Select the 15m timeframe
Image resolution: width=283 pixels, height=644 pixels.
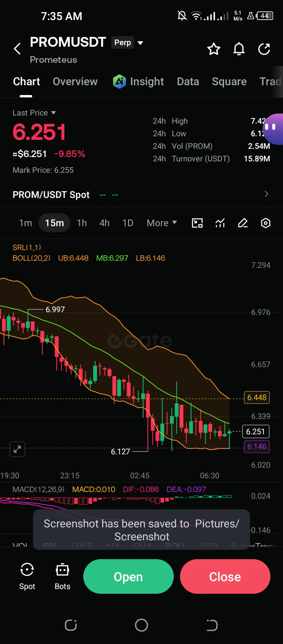[54, 223]
